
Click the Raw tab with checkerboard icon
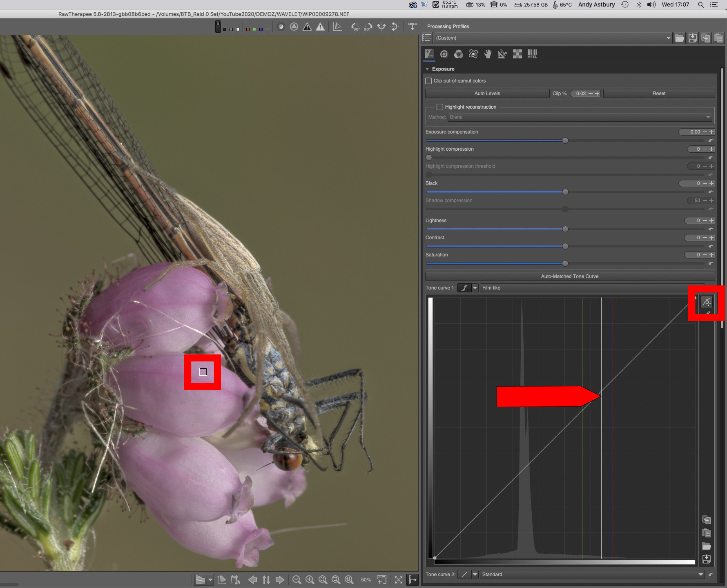pyautogui.click(x=517, y=54)
